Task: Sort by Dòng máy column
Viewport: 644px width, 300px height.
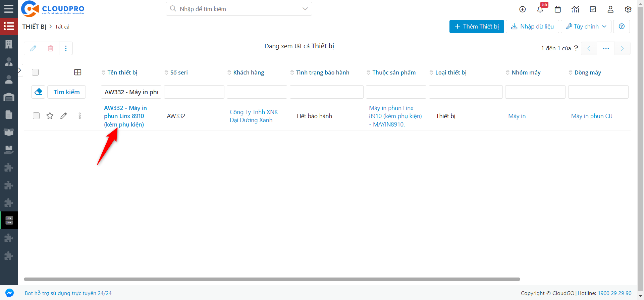Action: click(585, 72)
